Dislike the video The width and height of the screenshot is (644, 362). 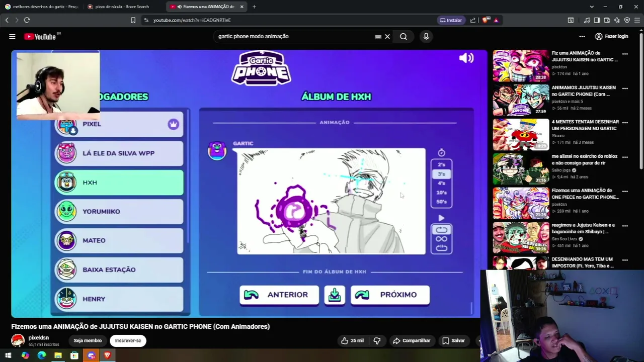pos(377,341)
